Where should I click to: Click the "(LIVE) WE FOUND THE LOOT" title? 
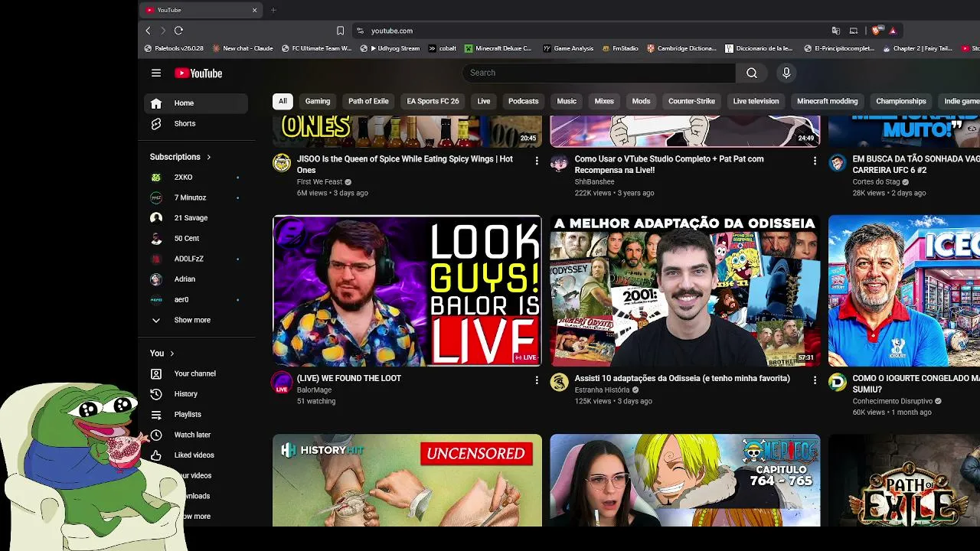349,378
